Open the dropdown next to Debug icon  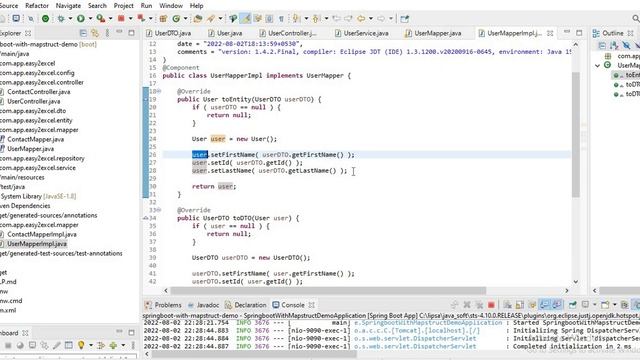click(x=70, y=18)
